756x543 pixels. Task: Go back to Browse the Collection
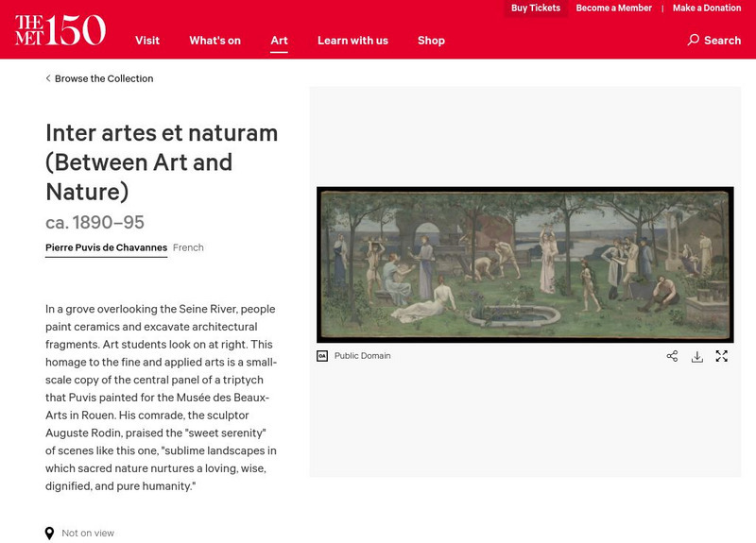click(x=104, y=78)
